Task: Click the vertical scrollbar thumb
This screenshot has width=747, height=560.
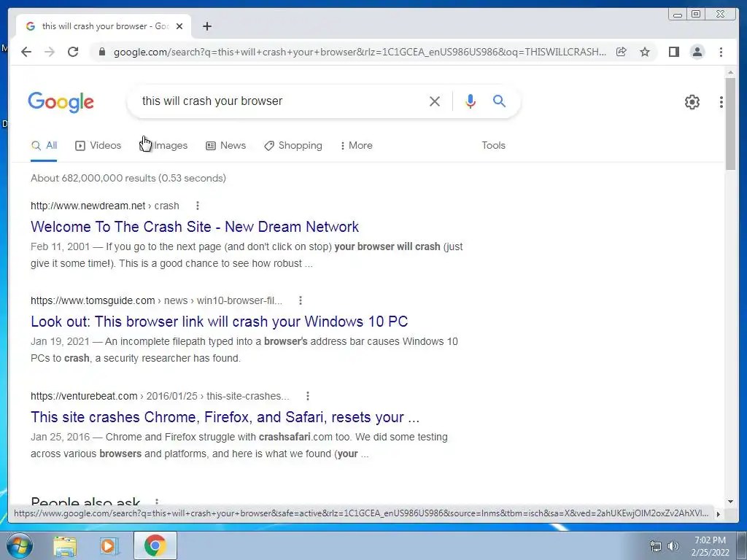Action: tap(730, 124)
